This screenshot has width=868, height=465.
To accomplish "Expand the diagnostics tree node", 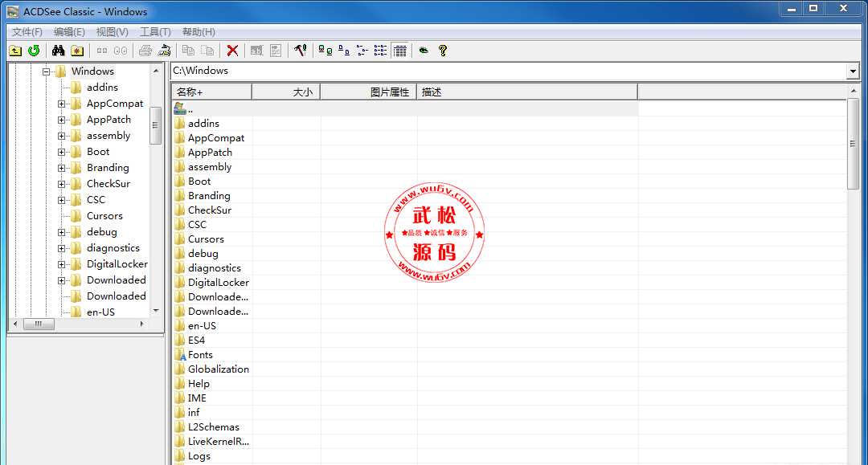I will click(x=61, y=248).
